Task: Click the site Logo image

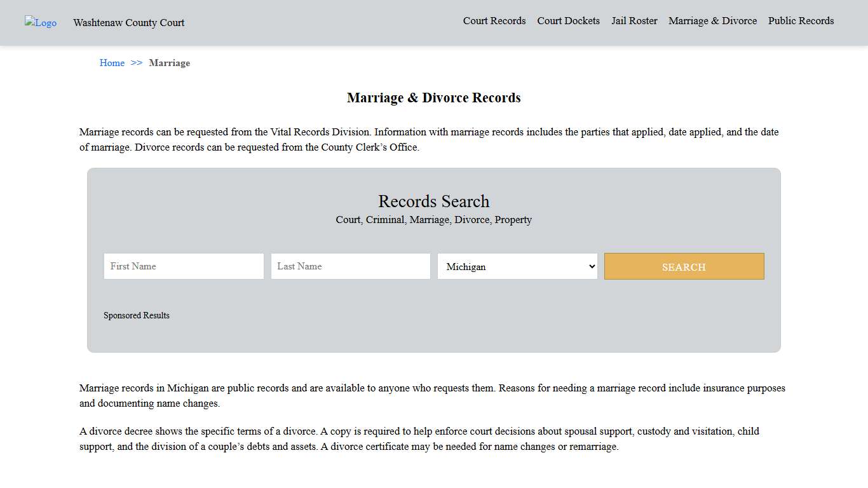Action: point(40,23)
